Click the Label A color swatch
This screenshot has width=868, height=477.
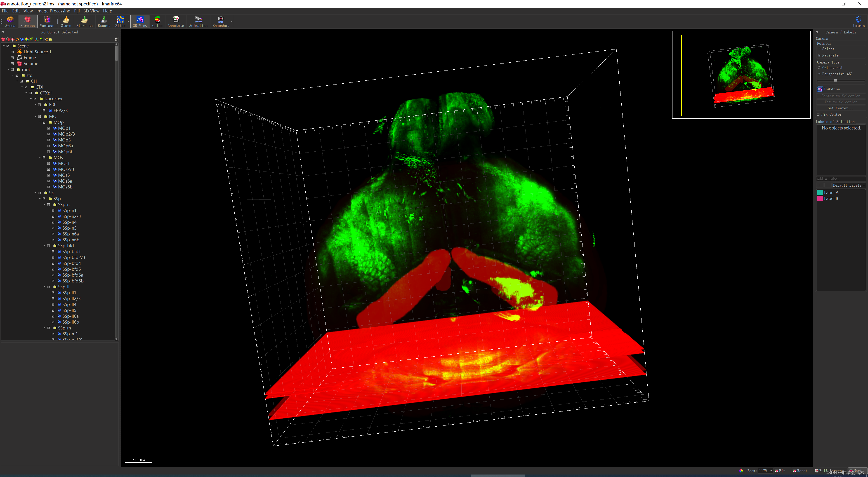point(820,193)
